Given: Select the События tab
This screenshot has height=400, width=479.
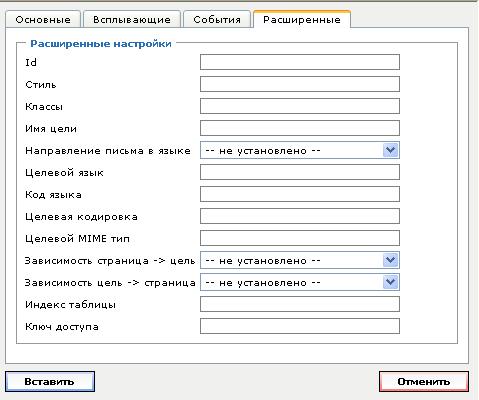Looking at the screenshot, I should pos(217,19).
